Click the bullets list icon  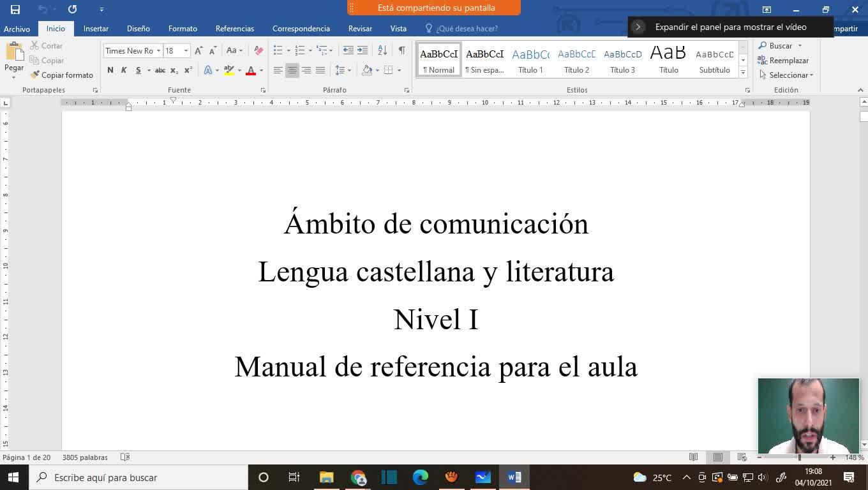(x=278, y=50)
